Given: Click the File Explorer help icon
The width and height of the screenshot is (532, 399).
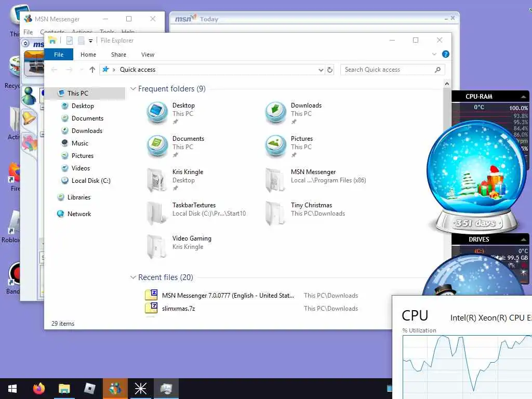Looking at the screenshot, I should tap(445, 54).
